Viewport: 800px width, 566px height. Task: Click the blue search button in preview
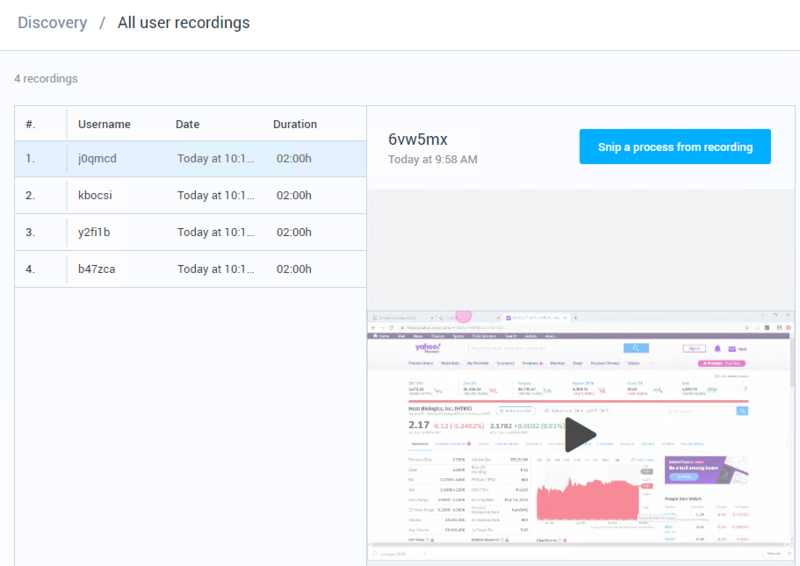point(636,348)
